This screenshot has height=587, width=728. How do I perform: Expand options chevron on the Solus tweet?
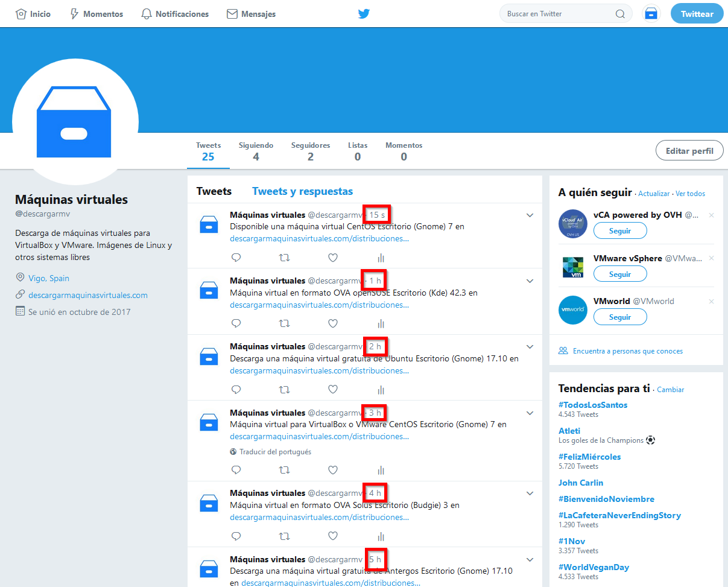tap(530, 493)
